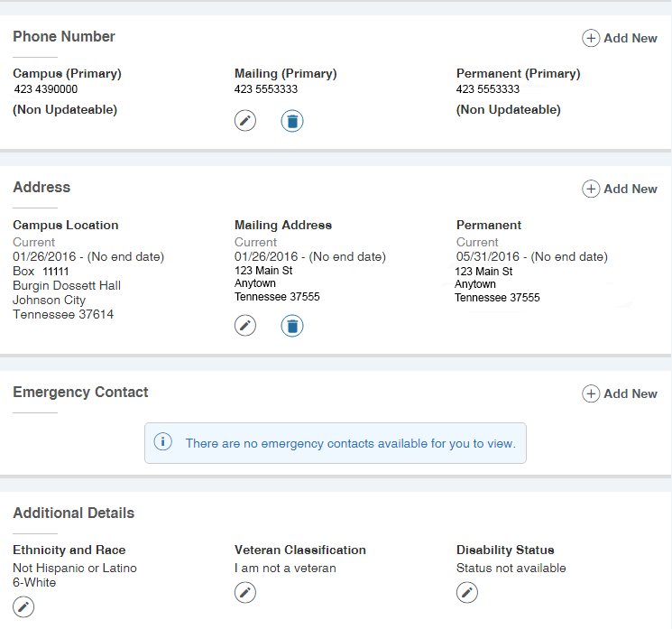Image resolution: width=672 pixels, height=629 pixels.
Task: Delete the Mailing phone number
Action: 291,121
